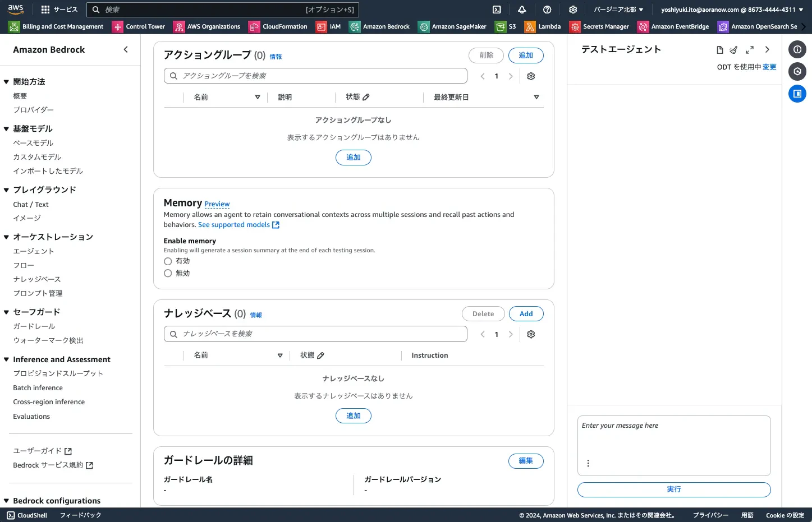
Task: Click 追加 at top of action groups
Action: [x=526, y=56]
